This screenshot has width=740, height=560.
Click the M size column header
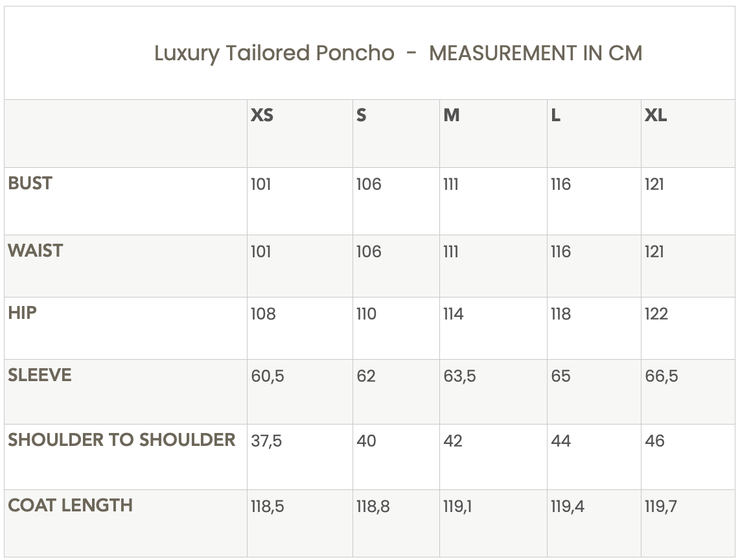[452, 115]
